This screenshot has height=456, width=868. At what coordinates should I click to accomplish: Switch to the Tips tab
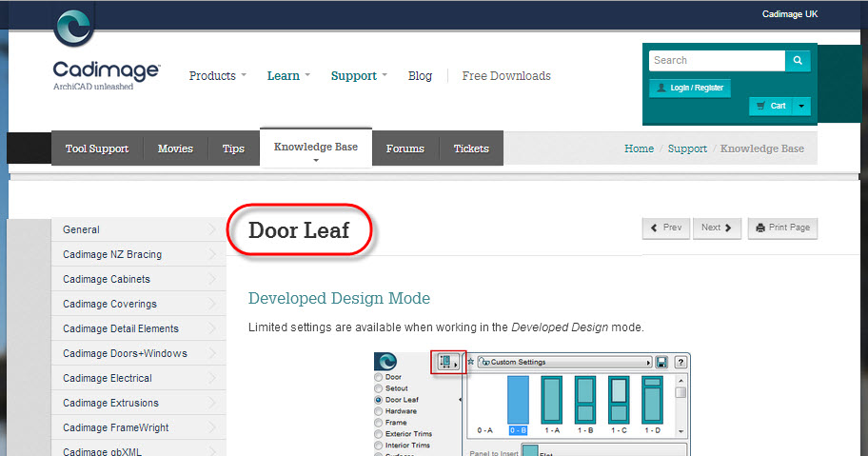click(x=233, y=149)
